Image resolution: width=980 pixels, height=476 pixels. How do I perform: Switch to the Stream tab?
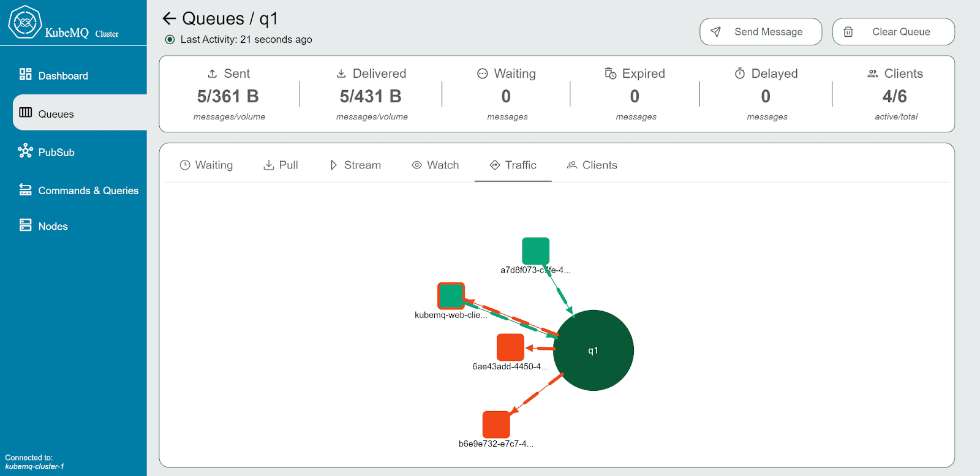355,165
